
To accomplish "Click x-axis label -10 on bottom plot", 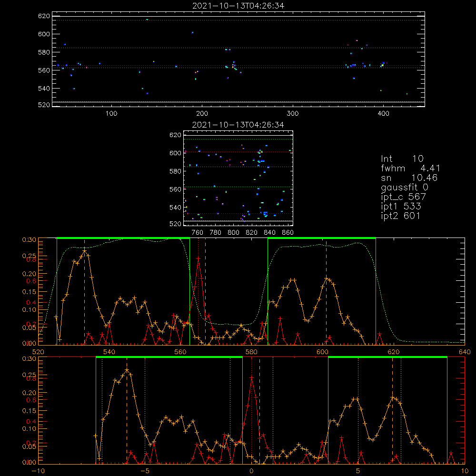I will 38,471.
